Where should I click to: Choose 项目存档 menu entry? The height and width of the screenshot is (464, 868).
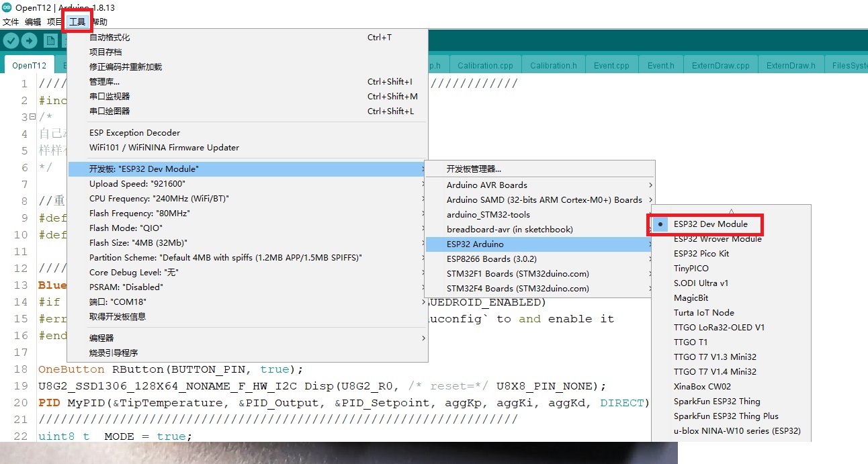[x=247, y=52]
